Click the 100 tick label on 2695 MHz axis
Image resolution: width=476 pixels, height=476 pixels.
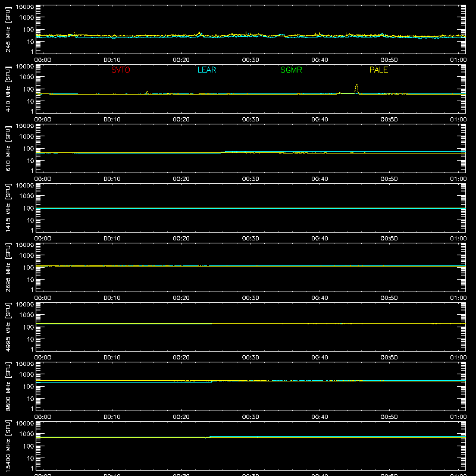pos(29,268)
